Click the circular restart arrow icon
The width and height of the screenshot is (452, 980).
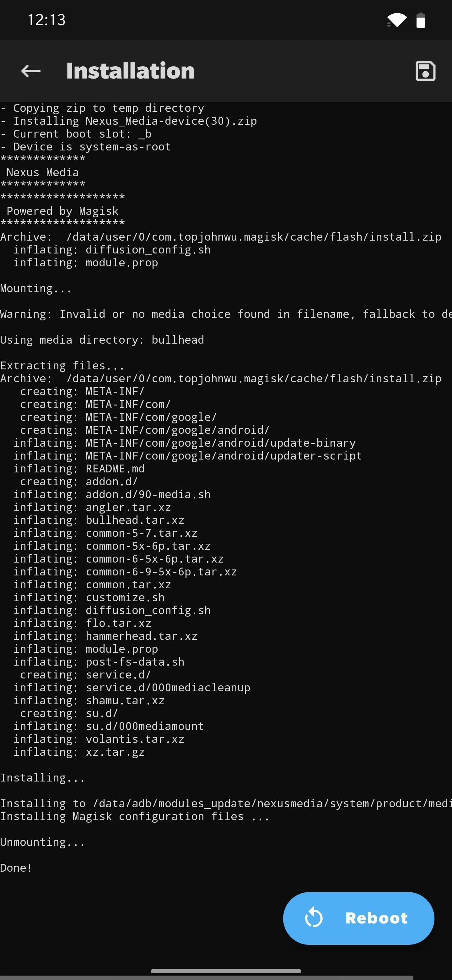point(314,918)
